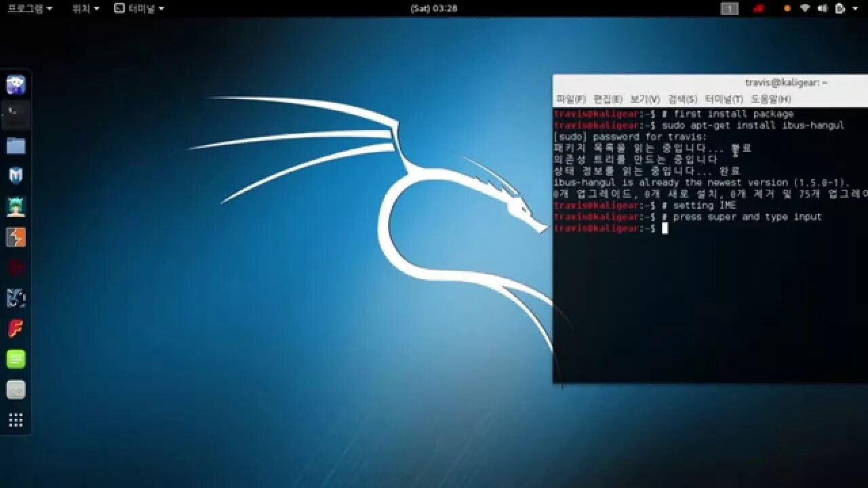Click the battery status icon
This screenshot has width=868, height=488.
(840, 8)
